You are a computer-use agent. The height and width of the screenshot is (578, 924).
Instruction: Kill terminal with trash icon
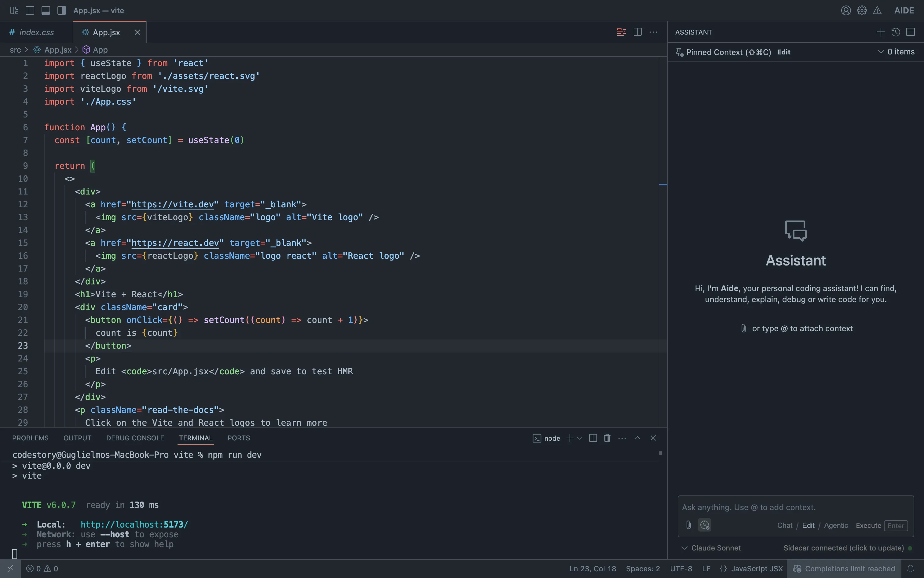(x=607, y=438)
